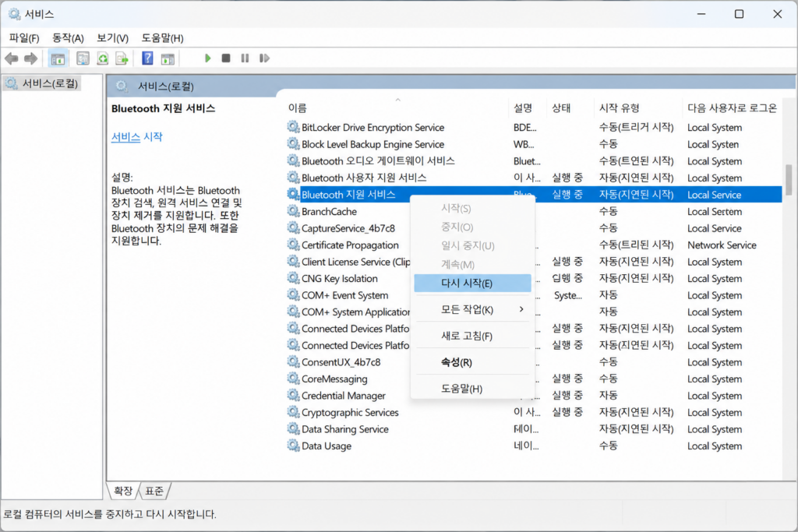Viewport: 798px width, 532px height.
Task: Click the toolbar Properties sheet icon
Action: coord(83,58)
